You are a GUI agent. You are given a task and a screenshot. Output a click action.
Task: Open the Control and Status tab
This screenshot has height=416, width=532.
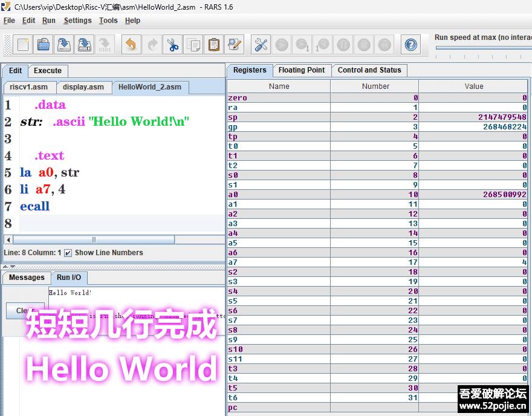pyautogui.click(x=369, y=70)
